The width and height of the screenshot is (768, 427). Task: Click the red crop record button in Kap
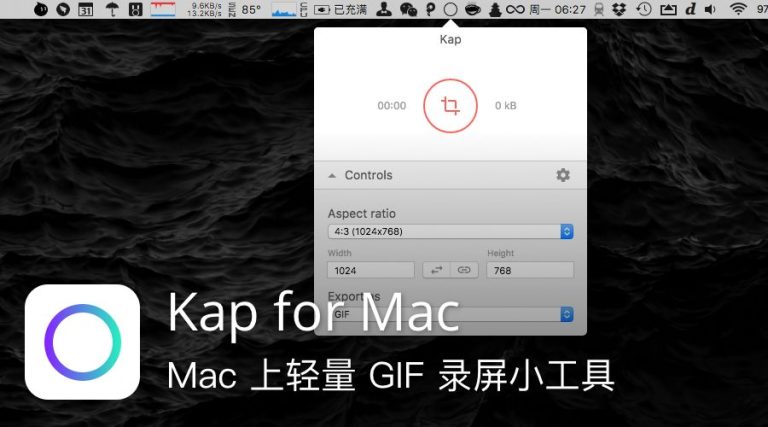[x=450, y=106]
